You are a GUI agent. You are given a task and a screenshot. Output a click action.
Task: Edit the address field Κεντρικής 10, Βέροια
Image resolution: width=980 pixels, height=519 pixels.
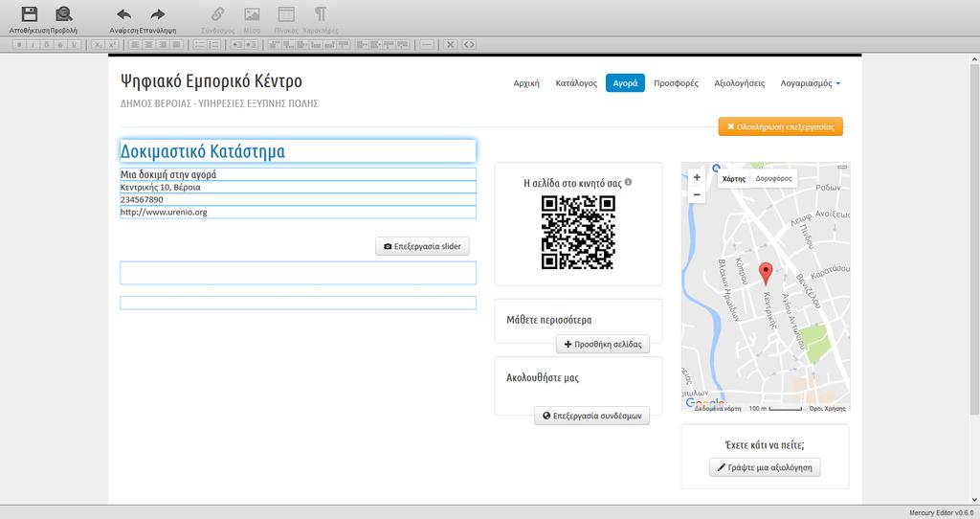point(298,187)
